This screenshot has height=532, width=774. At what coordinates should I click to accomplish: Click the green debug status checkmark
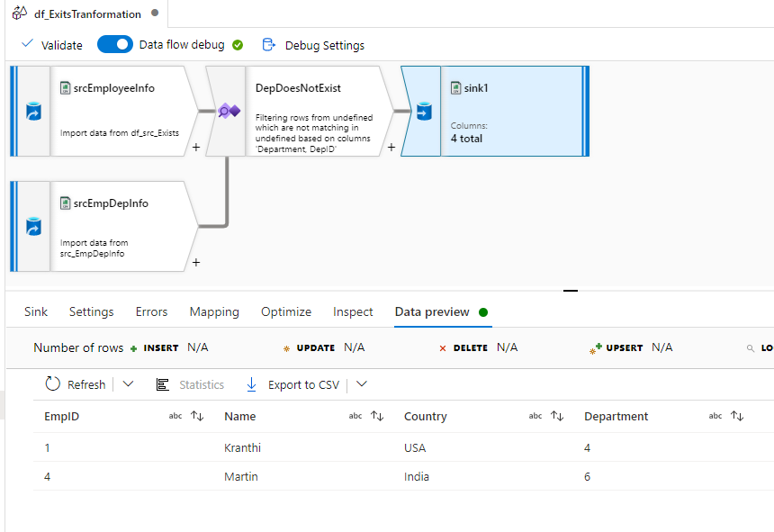(x=238, y=45)
